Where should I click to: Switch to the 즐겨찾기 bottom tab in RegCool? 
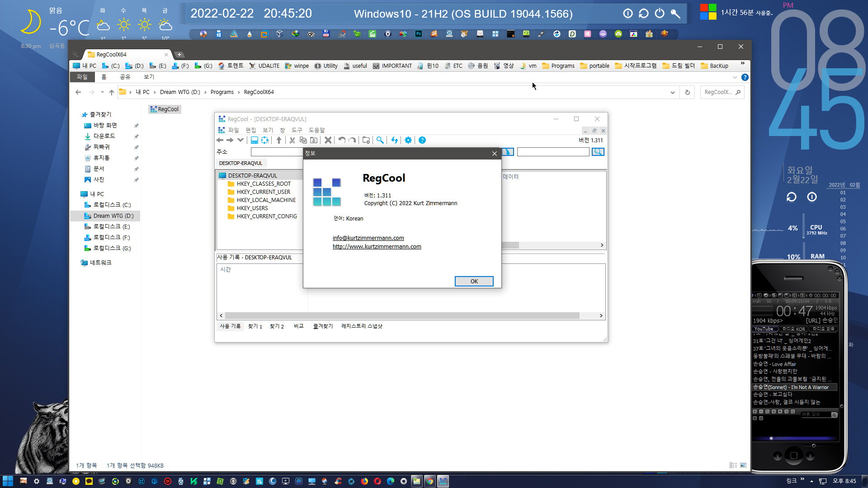point(323,326)
